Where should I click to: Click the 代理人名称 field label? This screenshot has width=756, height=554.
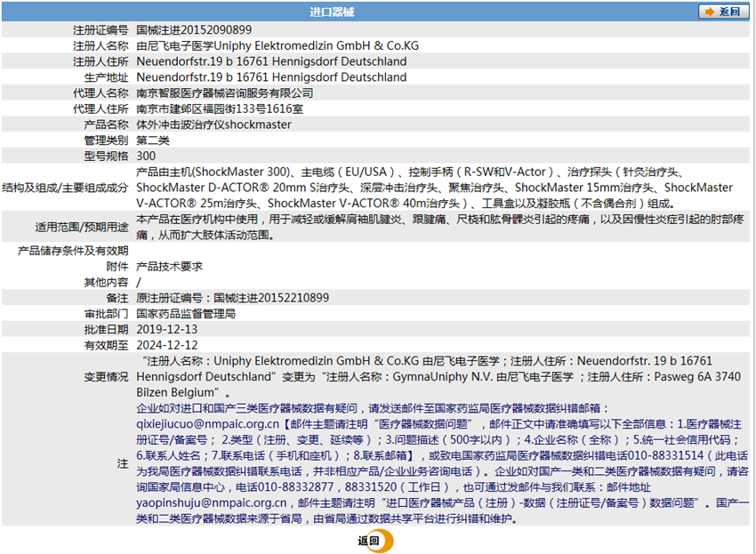pos(101,93)
